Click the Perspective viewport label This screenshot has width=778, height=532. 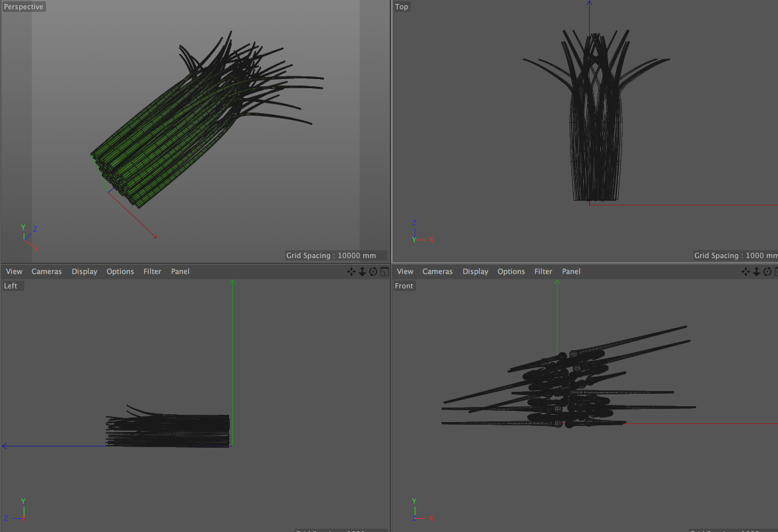click(x=24, y=7)
